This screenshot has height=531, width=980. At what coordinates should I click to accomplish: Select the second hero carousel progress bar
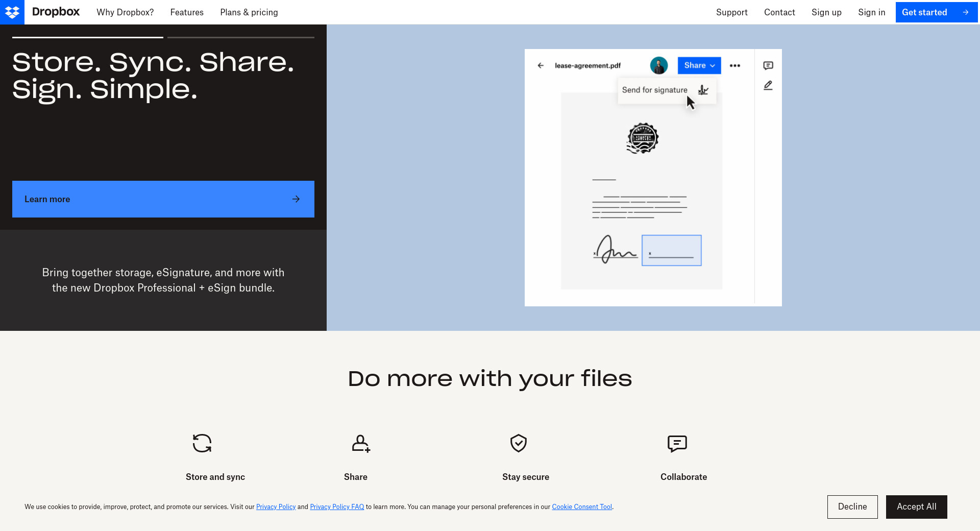(x=241, y=37)
